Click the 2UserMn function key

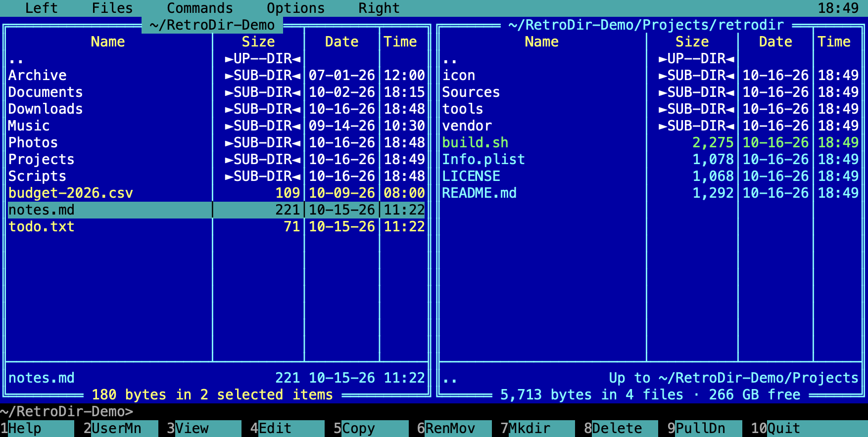121,428
